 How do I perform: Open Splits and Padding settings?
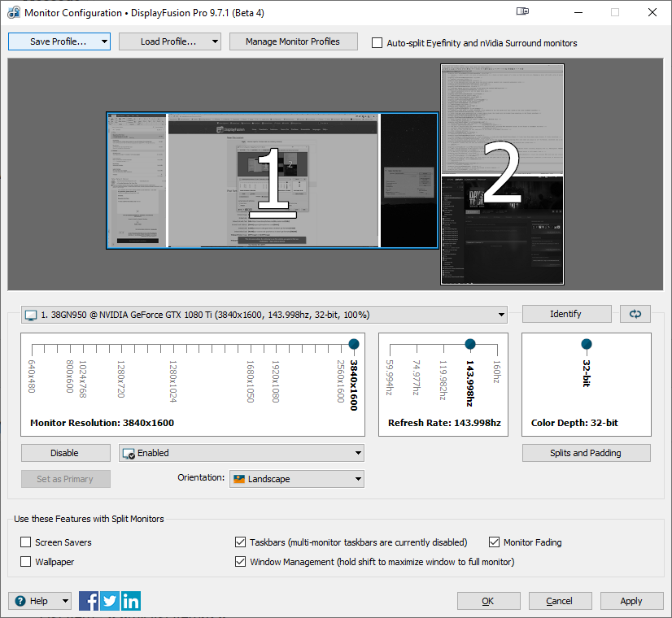pos(586,453)
